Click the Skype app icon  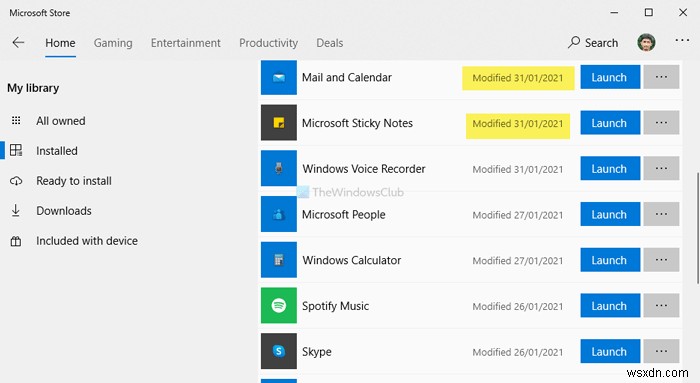pos(279,351)
